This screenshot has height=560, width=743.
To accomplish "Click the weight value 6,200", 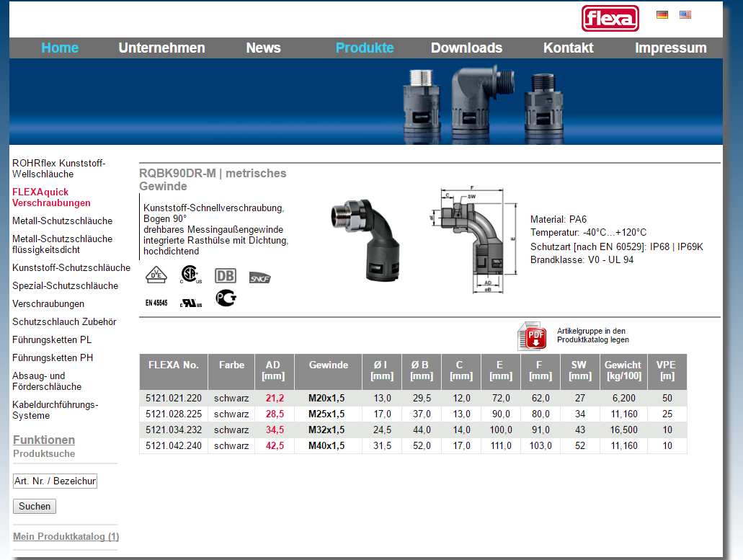I will click(623, 398).
